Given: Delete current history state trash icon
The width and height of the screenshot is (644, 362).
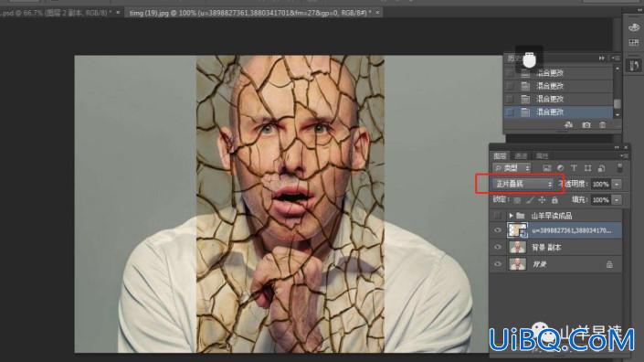Looking at the screenshot, I should pyautogui.click(x=602, y=124).
